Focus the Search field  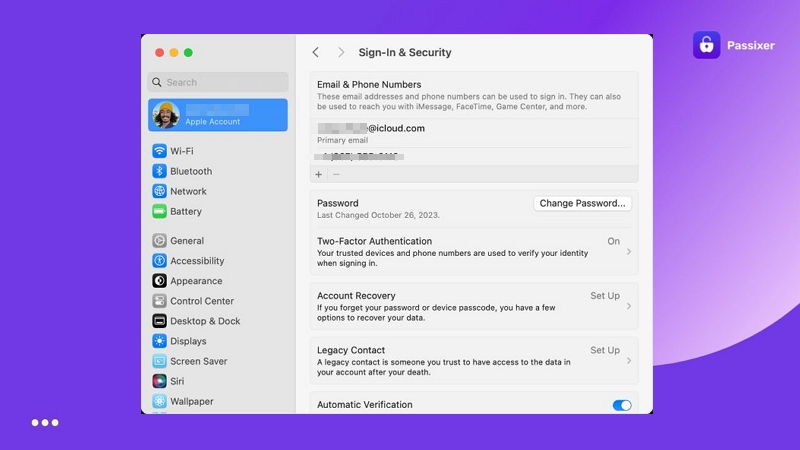[218, 82]
